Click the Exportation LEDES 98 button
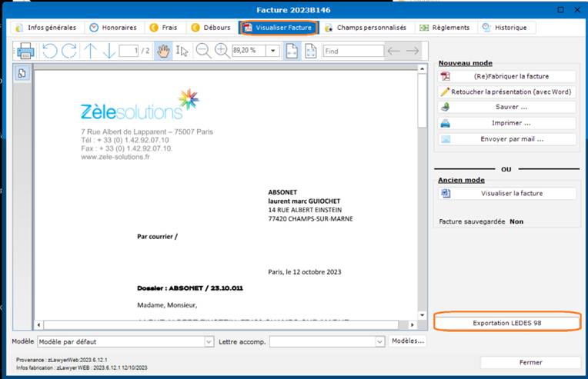 [506, 323]
